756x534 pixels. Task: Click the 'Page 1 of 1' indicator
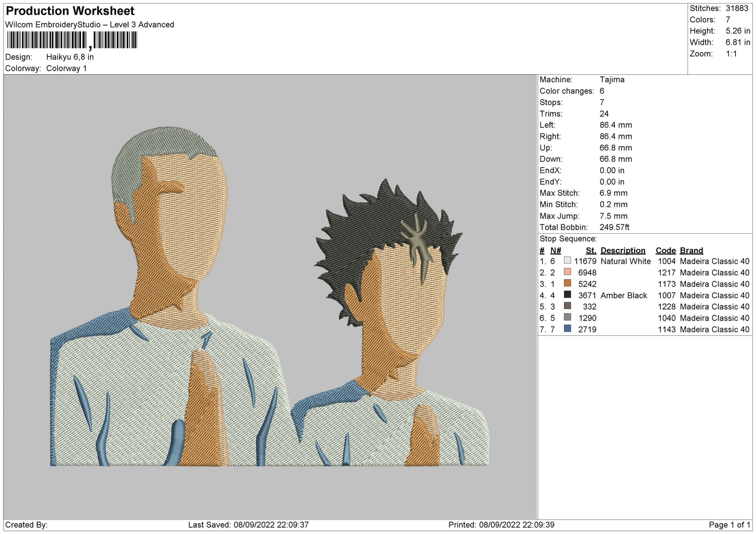[729, 525]
